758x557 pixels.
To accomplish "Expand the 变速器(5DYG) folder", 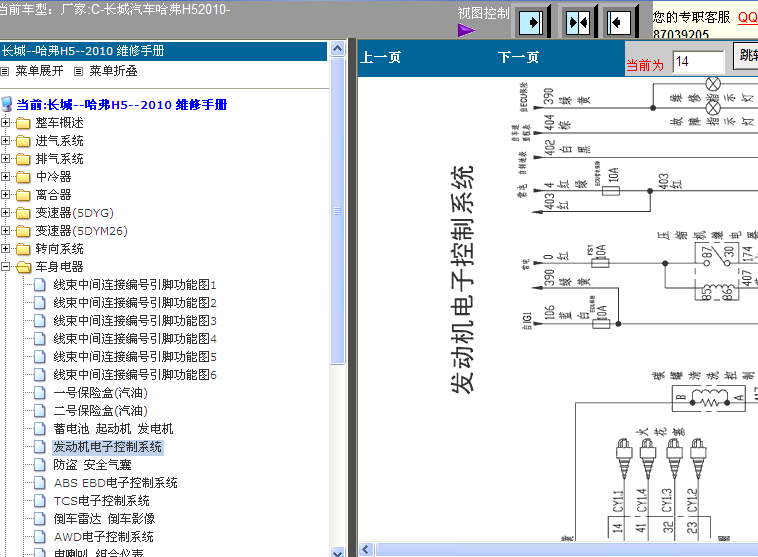I will (x=5, y=213).
